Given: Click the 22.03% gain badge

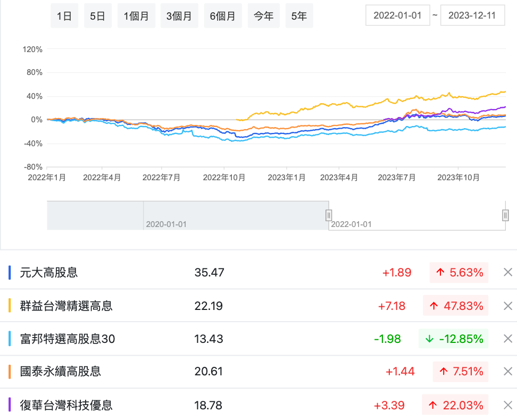Looking at the screenshot, I should pos(455,405).
